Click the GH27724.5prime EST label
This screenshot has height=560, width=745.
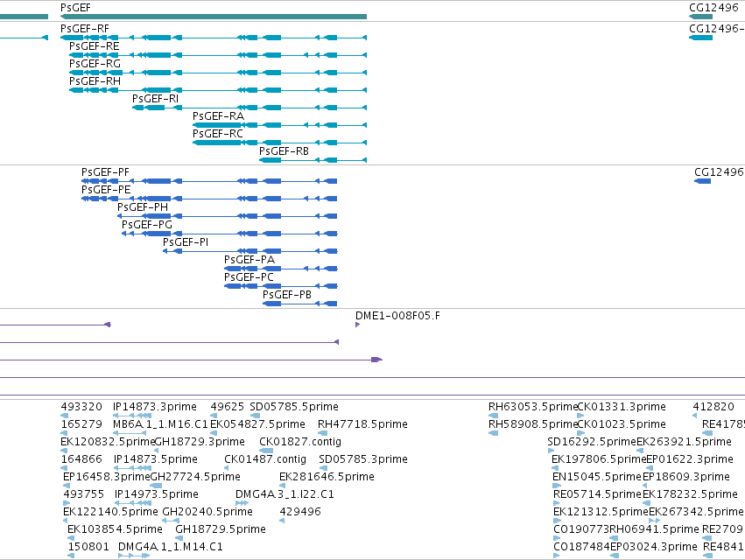pos(195,476)
